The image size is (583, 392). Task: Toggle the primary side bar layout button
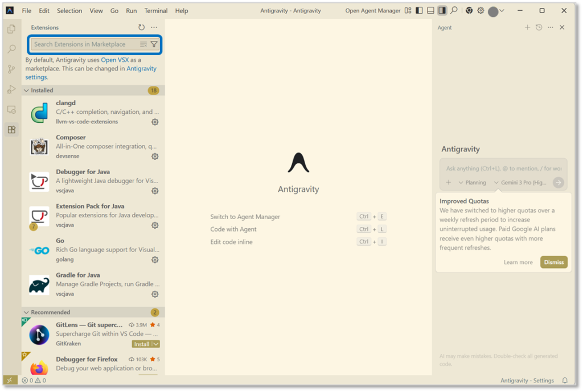tap(419, 11)
